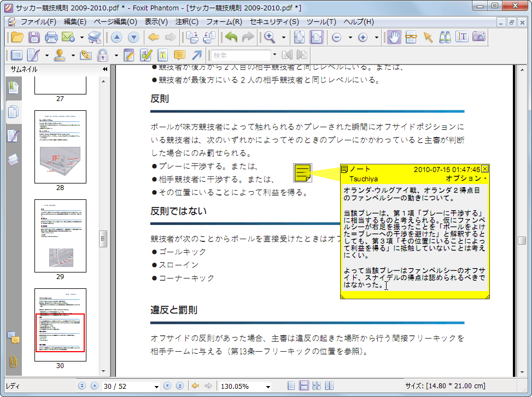Click the padlock security icon
Screen dimensions: 532x397
point(103,55)
